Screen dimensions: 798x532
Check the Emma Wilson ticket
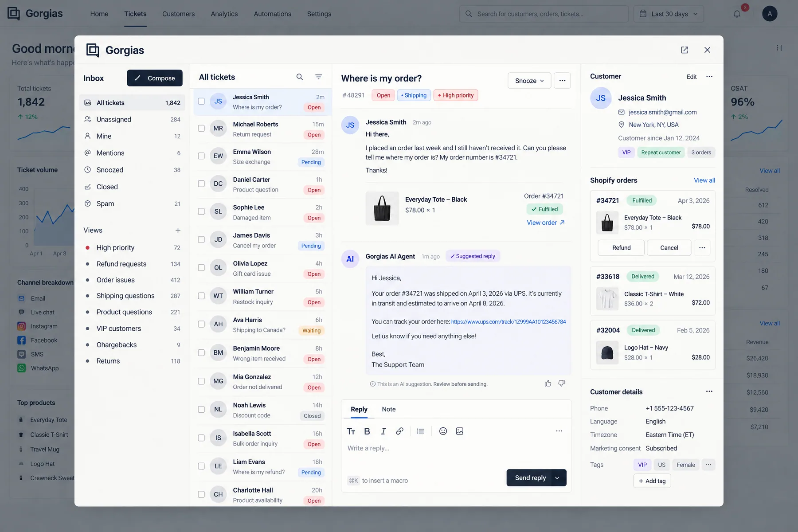click(x=201, y=156)
